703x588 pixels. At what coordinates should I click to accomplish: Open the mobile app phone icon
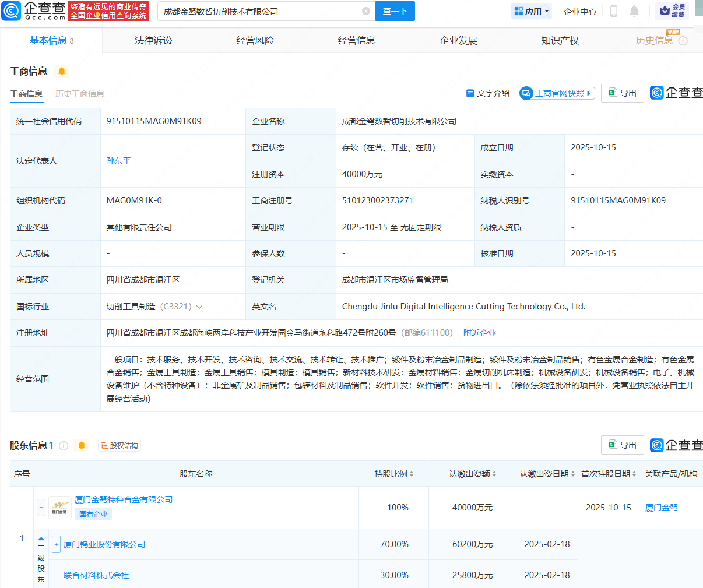613,11
